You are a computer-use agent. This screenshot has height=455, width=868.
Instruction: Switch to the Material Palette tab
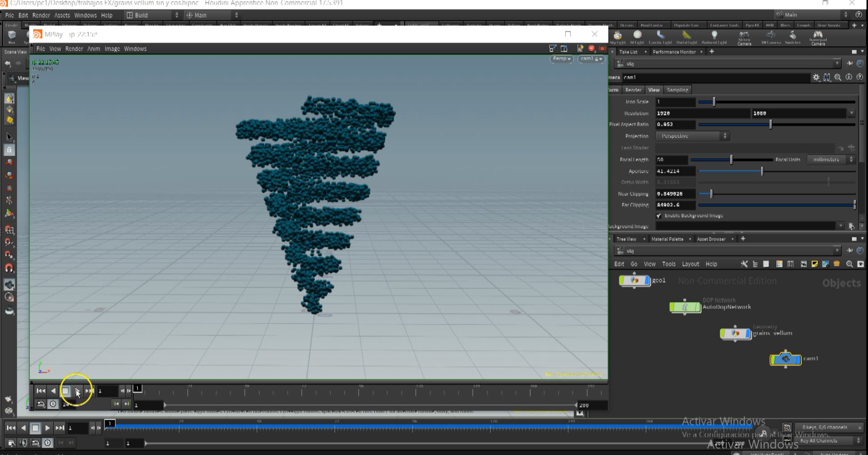pos(667,239)
